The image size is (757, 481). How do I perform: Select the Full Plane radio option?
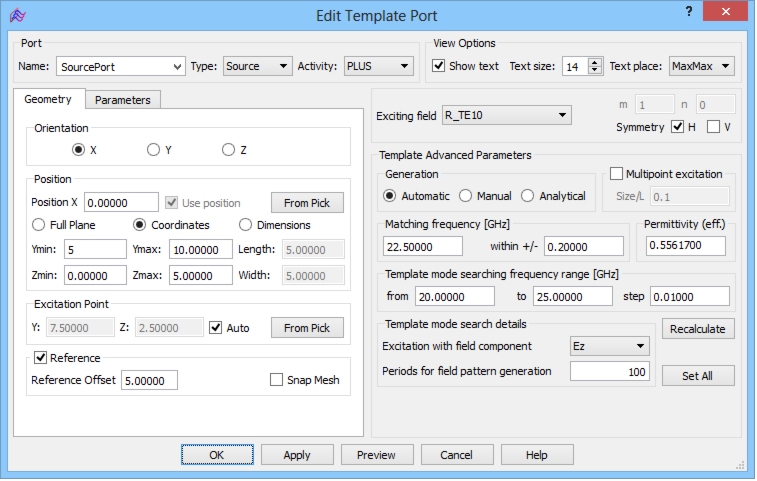pos(38,225)
